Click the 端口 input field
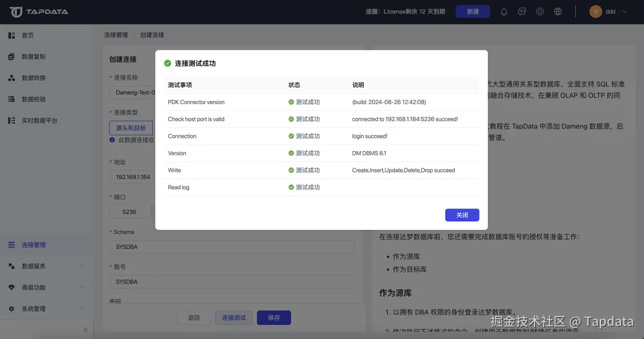Screen dimensions: 644x339 [130, 212]
